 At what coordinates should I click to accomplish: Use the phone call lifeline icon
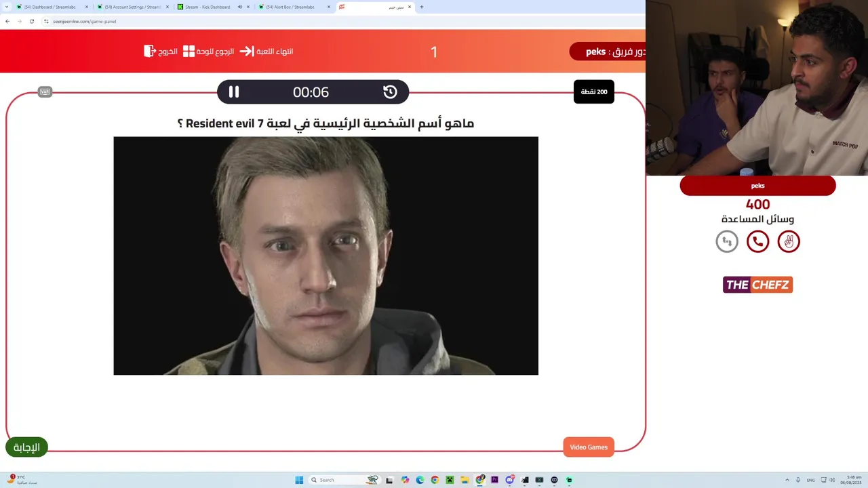(757, 241)
